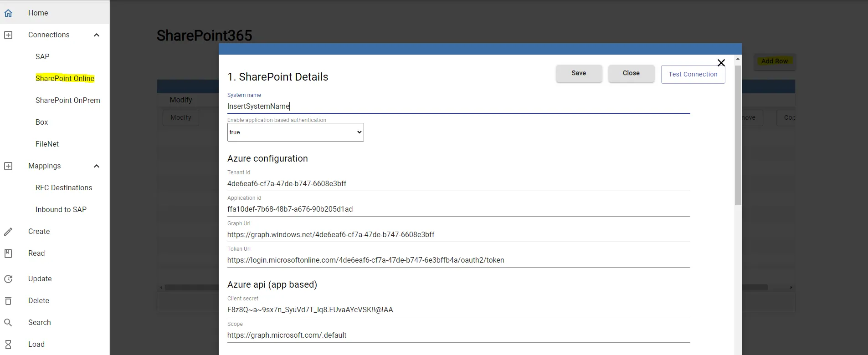Close the dialog with the X icon

tap(721, 63)
